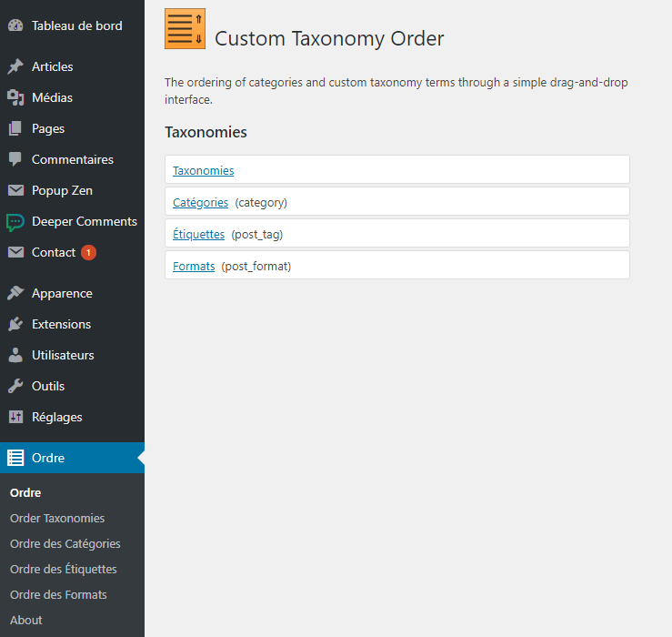This screenshot has width=672, height=637.
Task: Click the Utilisateurs person icon
Action: [x=15, y=355]
